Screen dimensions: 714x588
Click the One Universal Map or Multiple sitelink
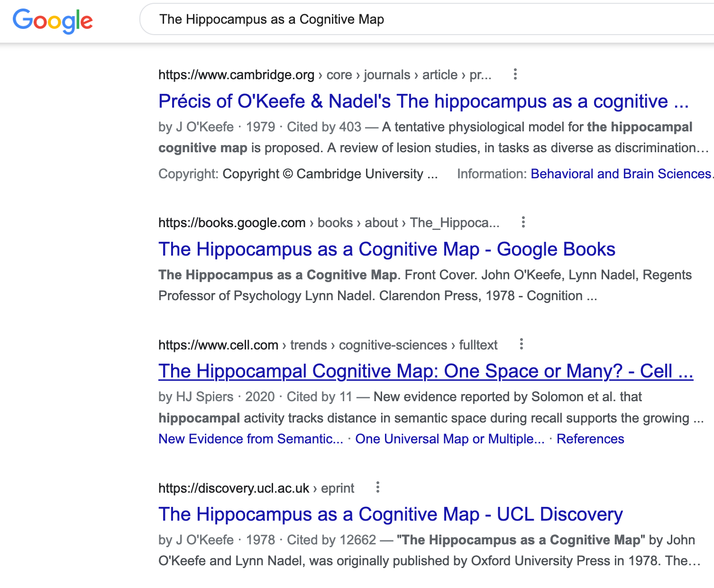coord(450,439)
